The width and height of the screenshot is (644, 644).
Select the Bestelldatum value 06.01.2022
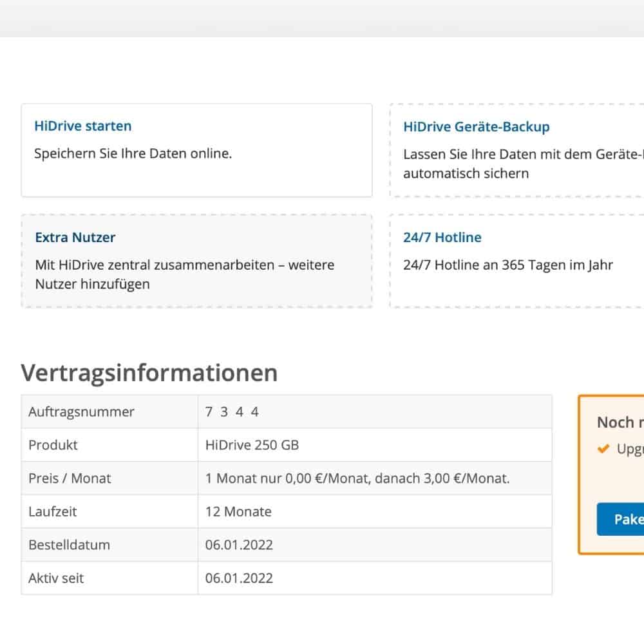(x=239, y=545)
